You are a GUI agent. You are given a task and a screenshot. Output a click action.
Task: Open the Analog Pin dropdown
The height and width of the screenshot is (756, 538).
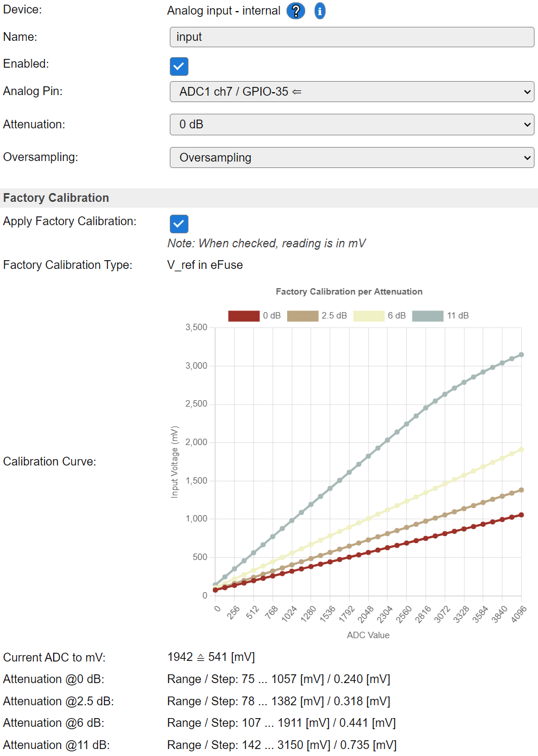352,92
